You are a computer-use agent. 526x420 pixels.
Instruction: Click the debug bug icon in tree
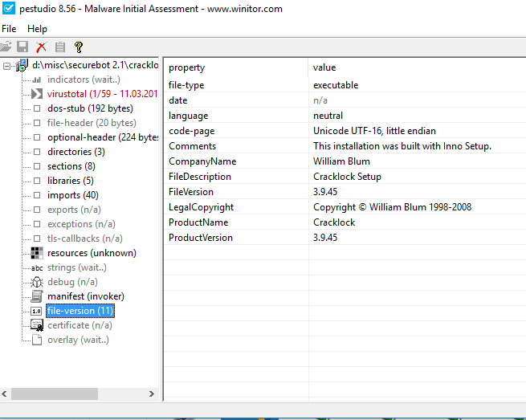[37, 282]
